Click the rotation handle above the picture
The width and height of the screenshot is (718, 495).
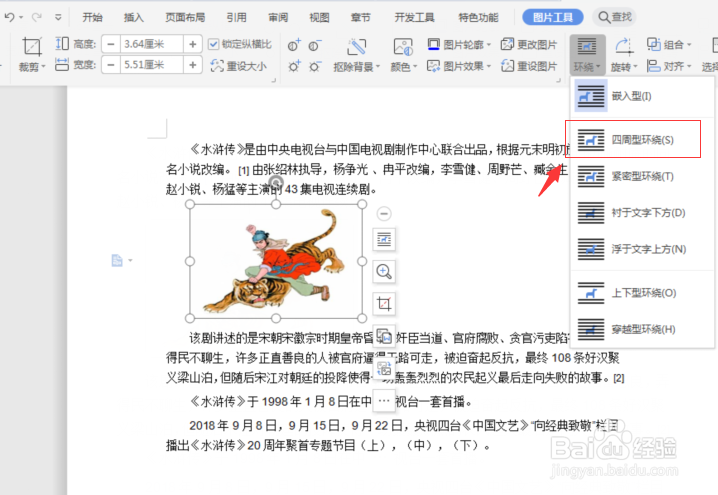tap(276, 182)
